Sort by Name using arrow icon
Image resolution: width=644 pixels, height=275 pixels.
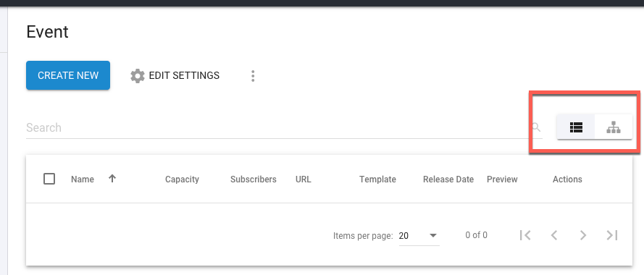point(112,179)
